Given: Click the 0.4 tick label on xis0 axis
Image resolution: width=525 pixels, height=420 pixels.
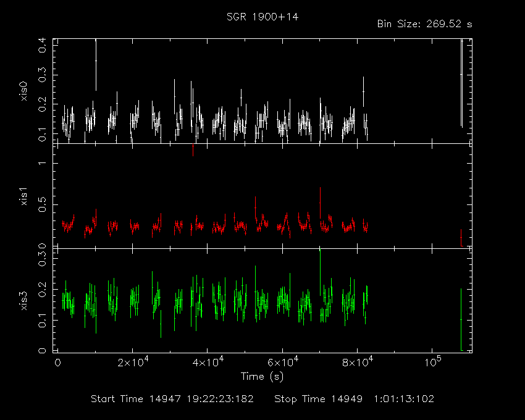Looking at the screenshot, I should (42, 45).
